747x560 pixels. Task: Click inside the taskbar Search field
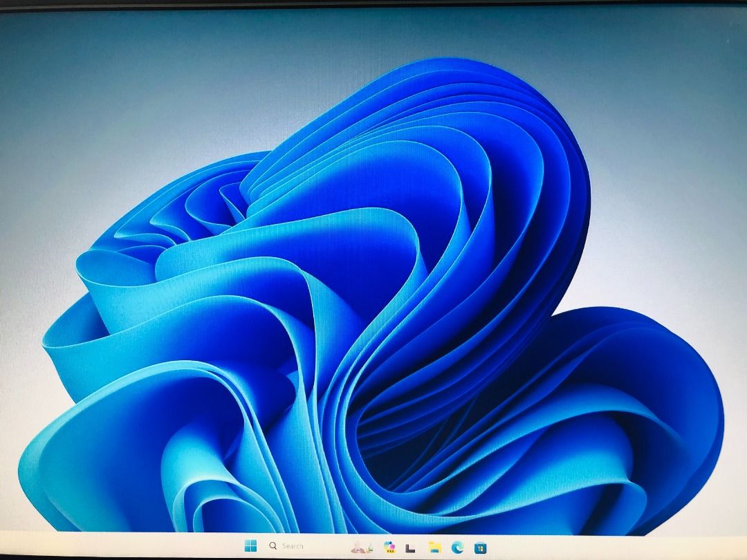294,546
